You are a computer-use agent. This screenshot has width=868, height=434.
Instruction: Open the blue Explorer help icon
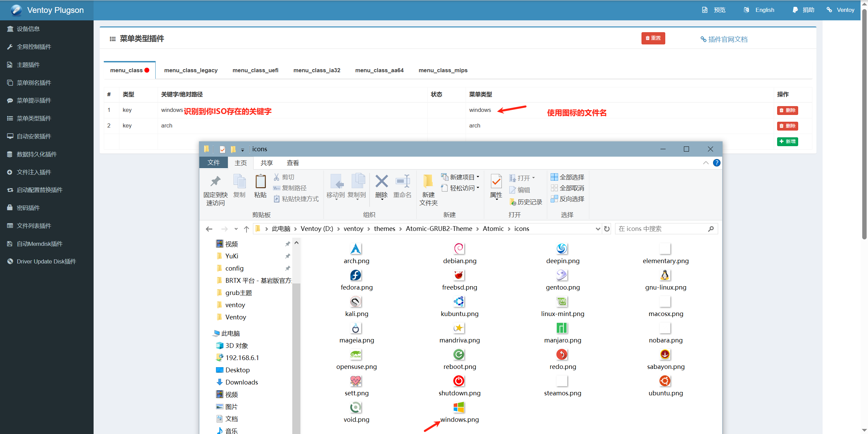pyautogui.click(x=717, y=163)
